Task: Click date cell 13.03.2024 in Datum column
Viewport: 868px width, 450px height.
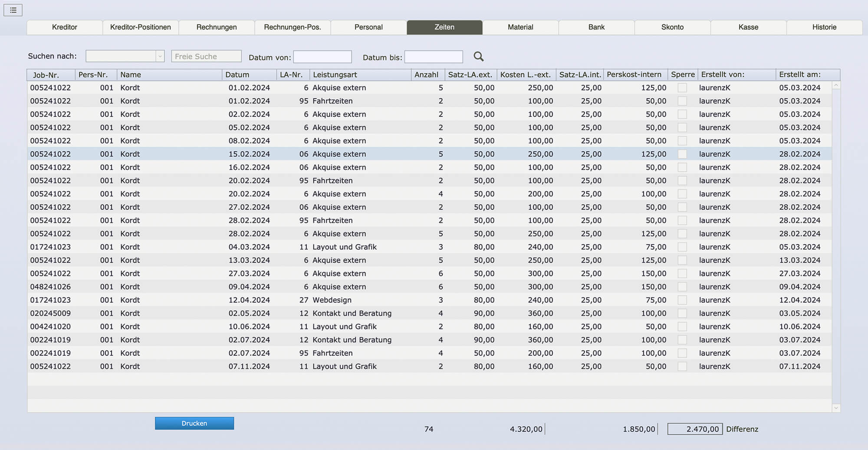Action: pyautogui.click(x=249, y=260)
